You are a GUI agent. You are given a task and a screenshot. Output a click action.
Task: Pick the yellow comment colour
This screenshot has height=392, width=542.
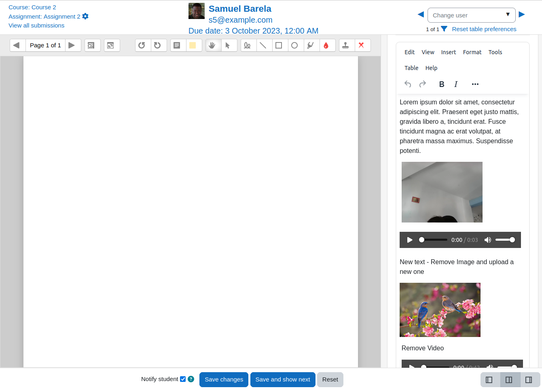194,45
